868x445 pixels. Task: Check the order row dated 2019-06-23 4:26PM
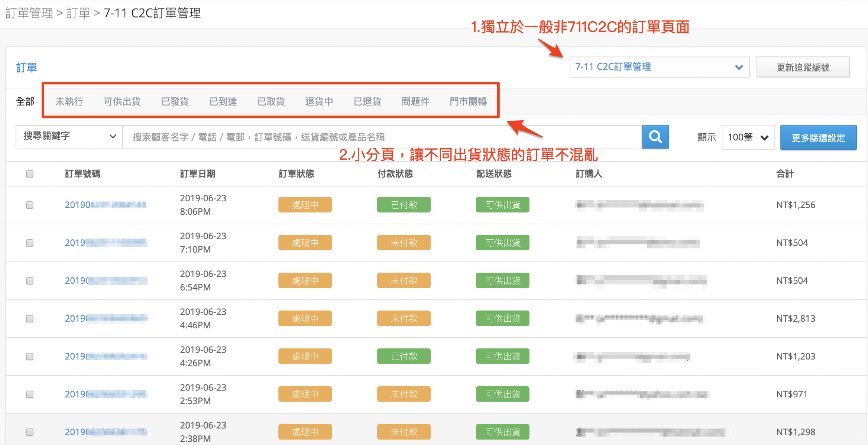[30, 357]
